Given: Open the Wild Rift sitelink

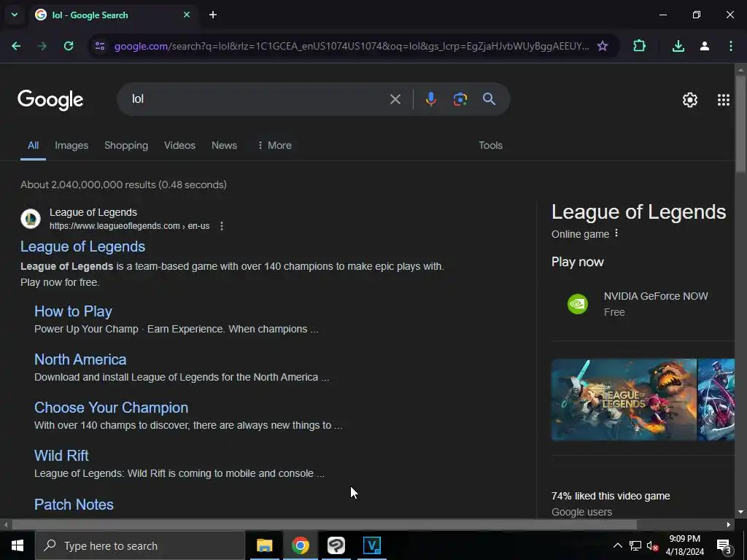Looking at the screenshot, I should [61, 456].
